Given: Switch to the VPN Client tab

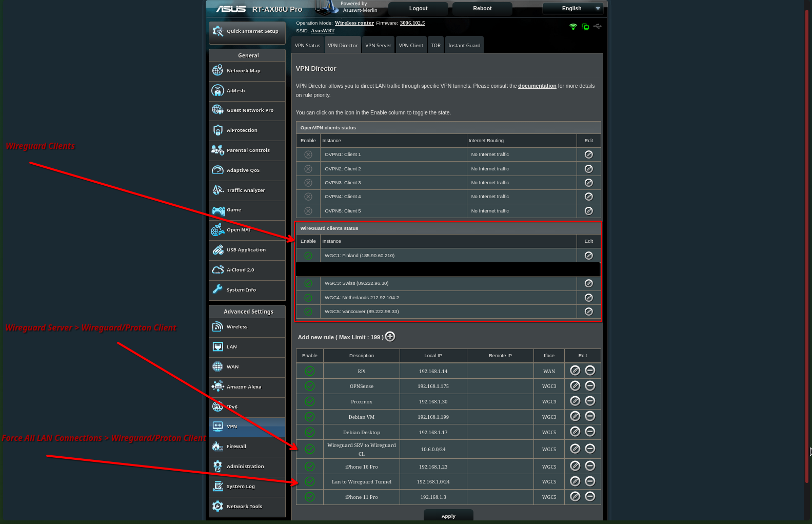Looking at the screenshot, I should (x=411, y=45).
